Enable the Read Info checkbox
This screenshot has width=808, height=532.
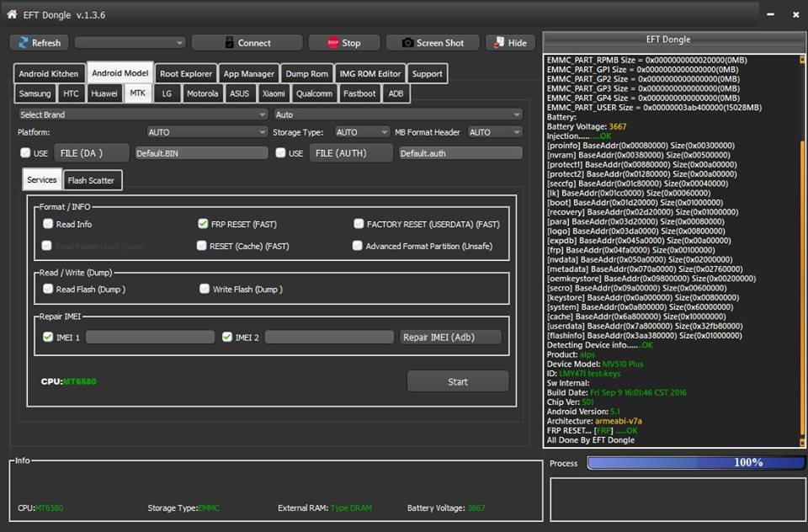point(48,224)
